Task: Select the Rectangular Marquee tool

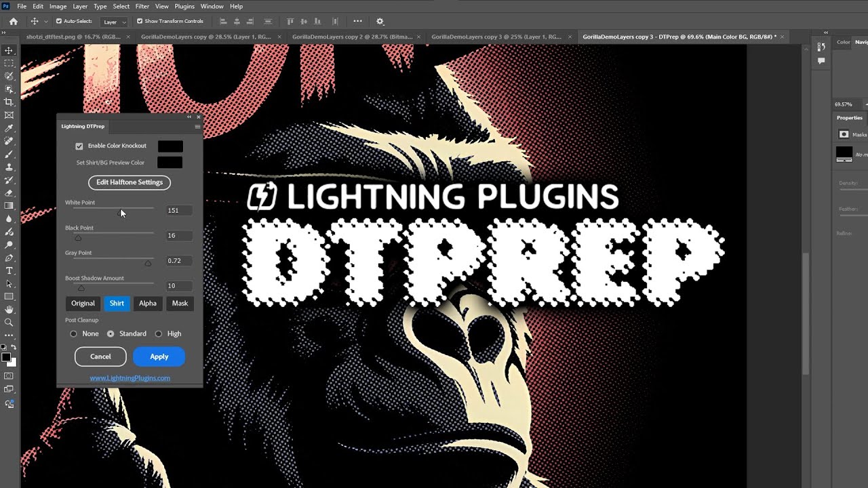Action: click(x=9, y=64)
